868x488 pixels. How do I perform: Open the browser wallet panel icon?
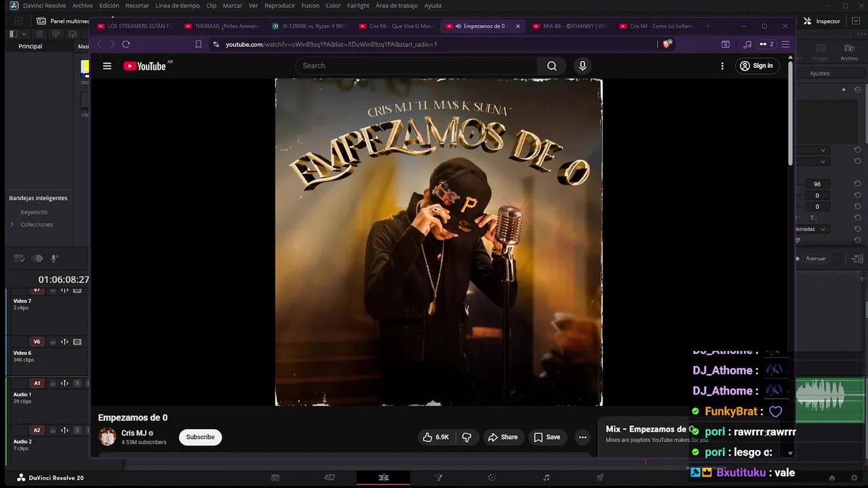(x=726, y=44)
